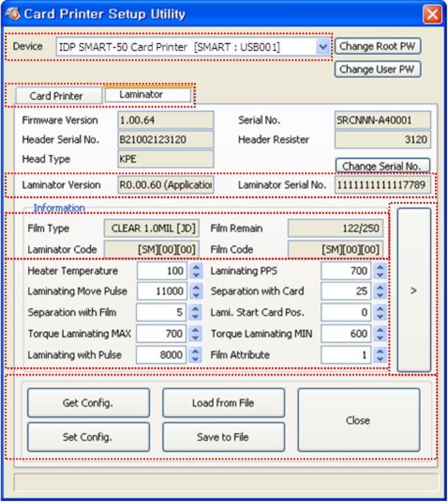Click the Get Config. button
The image size is (448, 502).
tap(88, 403)
